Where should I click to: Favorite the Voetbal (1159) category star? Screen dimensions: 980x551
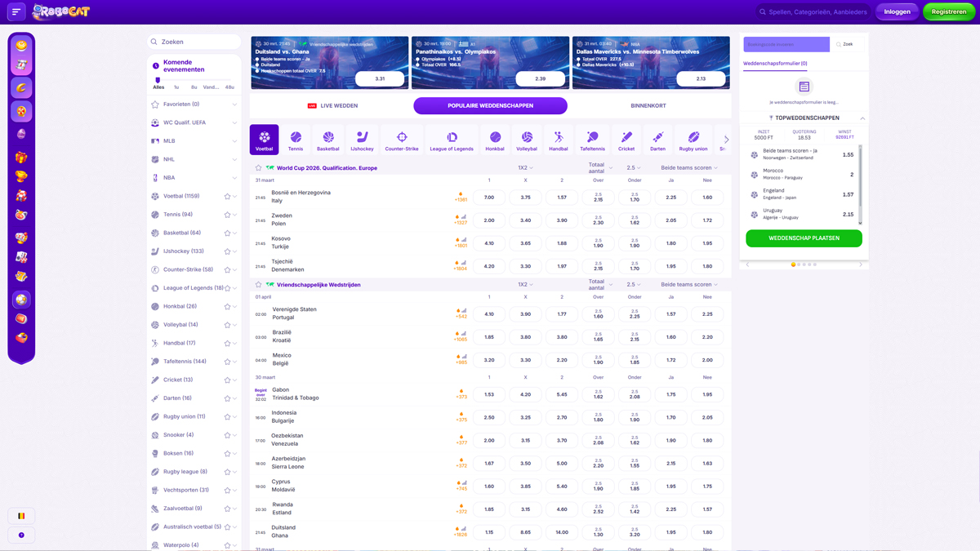tap(227, 197)
